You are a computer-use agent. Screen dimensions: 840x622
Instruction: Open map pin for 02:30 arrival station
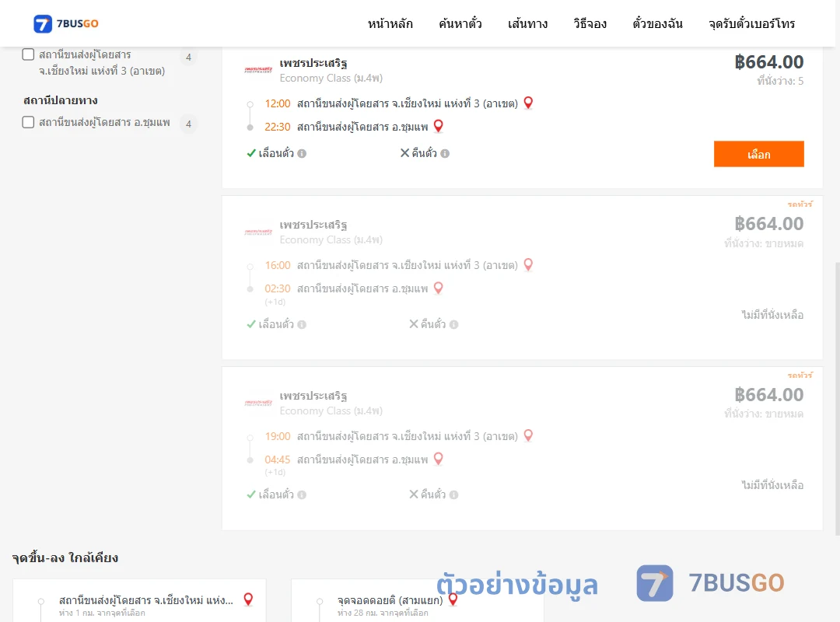coord(438,288)
